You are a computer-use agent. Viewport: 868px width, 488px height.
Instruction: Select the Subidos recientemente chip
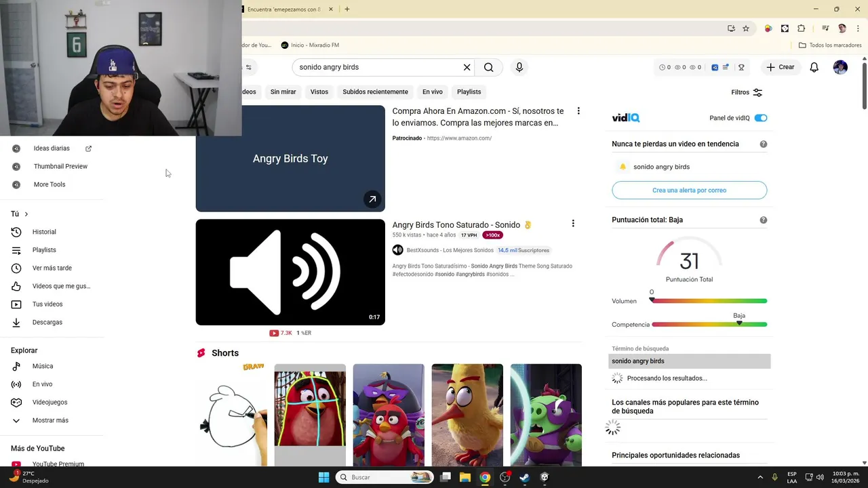click(375, 91)
